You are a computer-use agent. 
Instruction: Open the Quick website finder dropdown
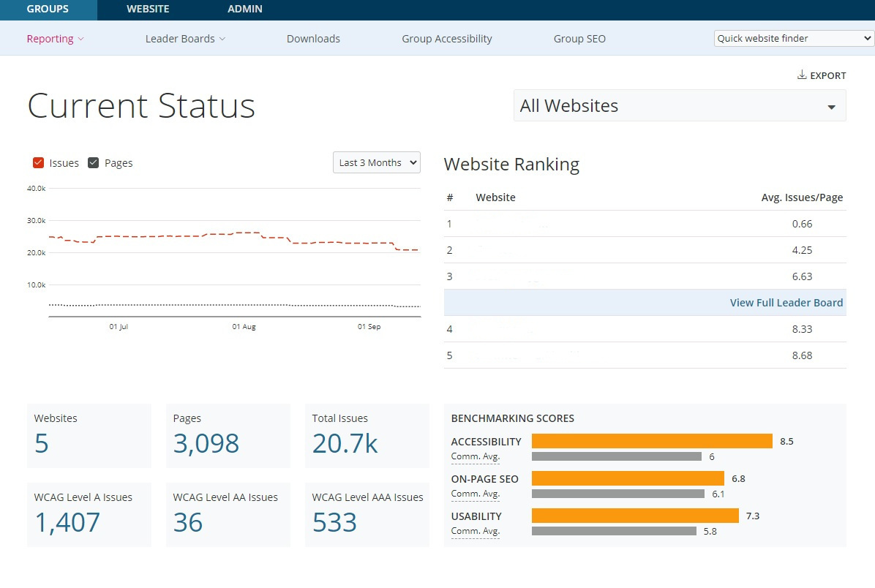(x=793, y=39)
